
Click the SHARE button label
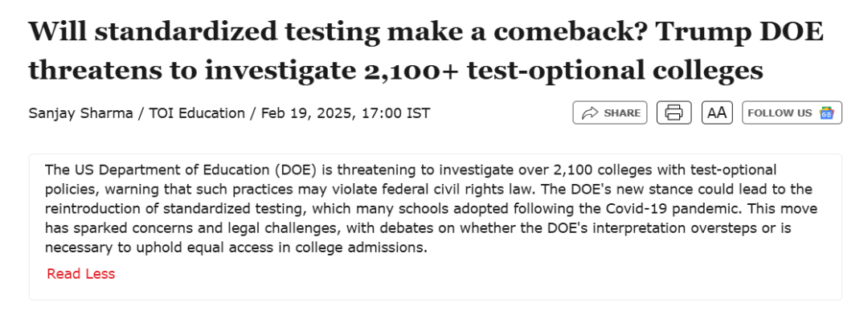point(621,113)
